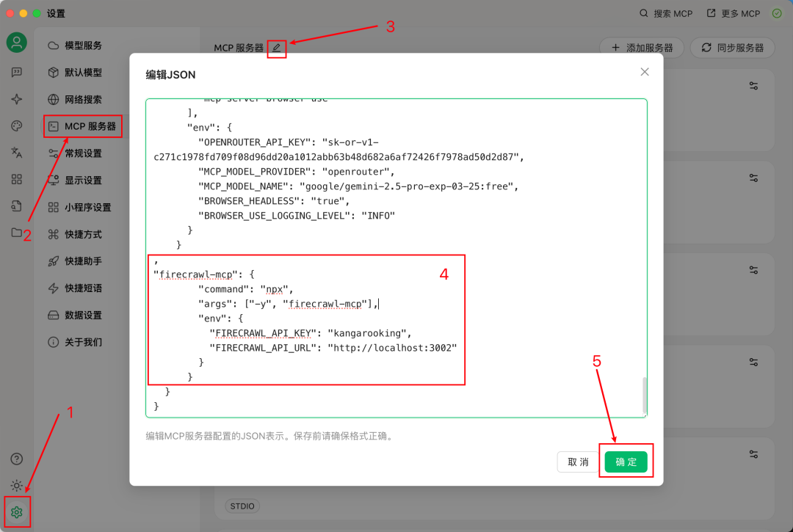Image resolution: width=793 pixels, height=532 pixels.
Task: Place cursor in FIRECRAWL_API_URL line
Action: point(333,348)
